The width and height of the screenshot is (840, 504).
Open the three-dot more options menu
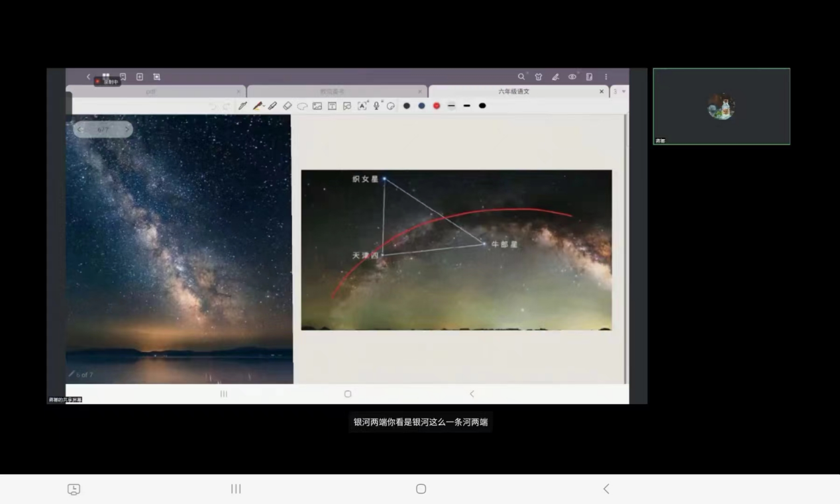[x=605, y=77]
